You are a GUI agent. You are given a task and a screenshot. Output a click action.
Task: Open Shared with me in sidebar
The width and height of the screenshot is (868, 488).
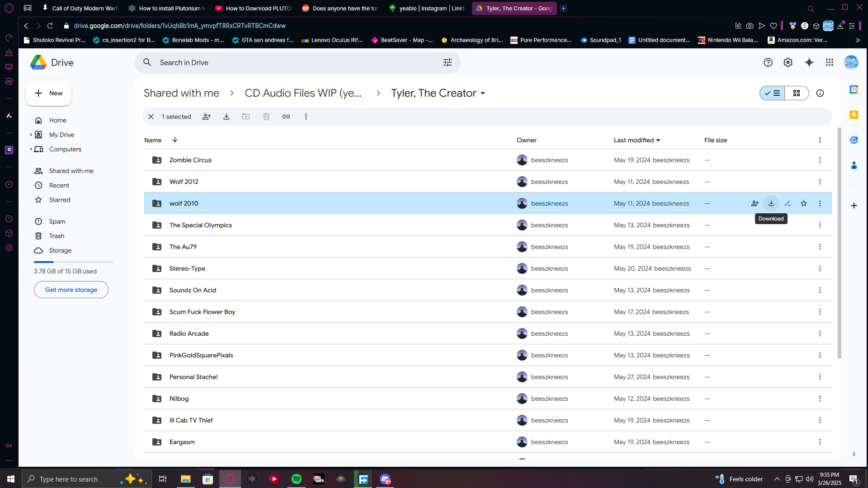(x=71, y=171)
